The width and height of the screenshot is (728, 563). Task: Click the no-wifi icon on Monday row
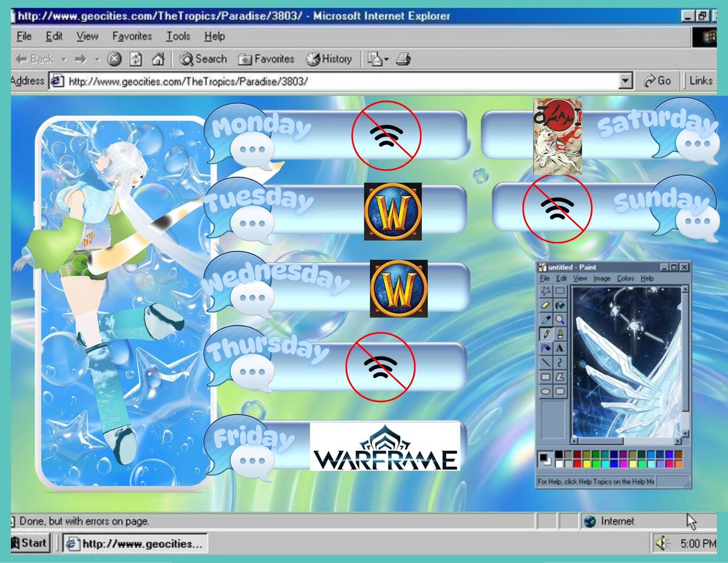386,135
